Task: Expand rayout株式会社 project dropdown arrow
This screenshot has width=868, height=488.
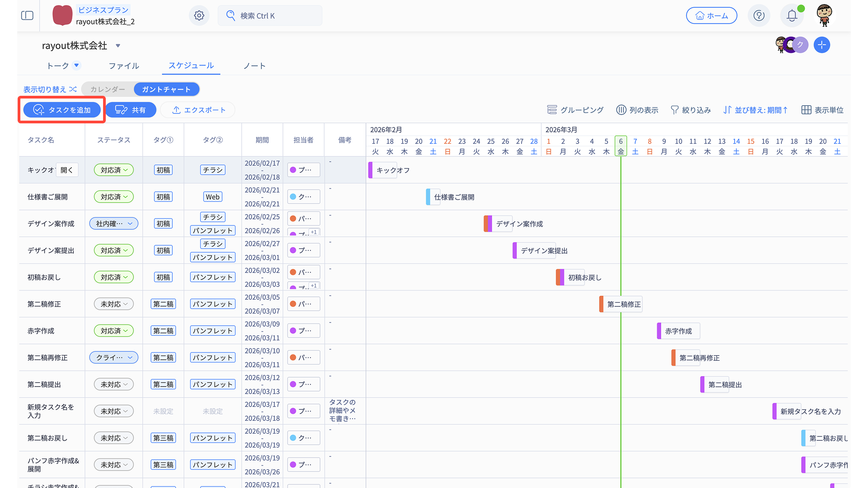Action: coord(118,46)
